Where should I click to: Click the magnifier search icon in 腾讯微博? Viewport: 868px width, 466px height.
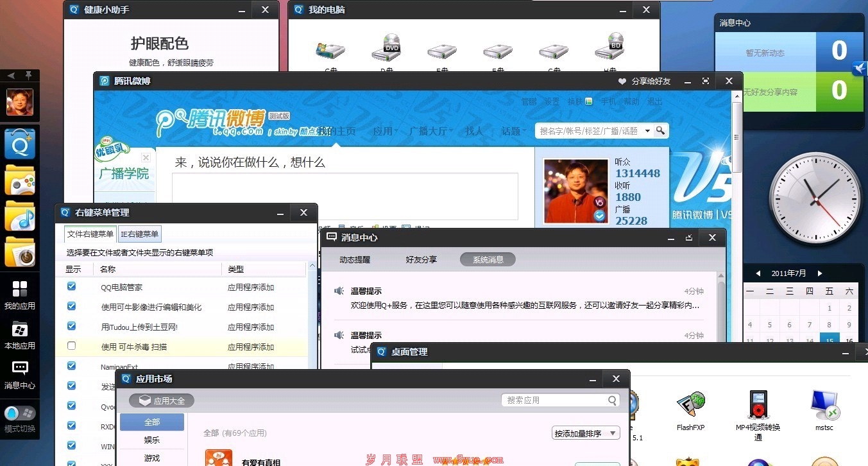click(x=661, y=131)
